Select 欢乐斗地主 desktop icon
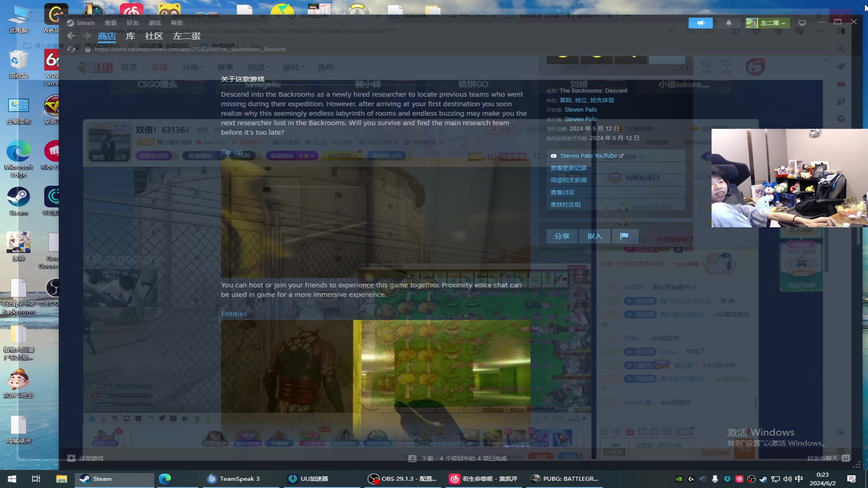This screenshot has width=868, height=488. pyautogui.click(x=19, y=384)
